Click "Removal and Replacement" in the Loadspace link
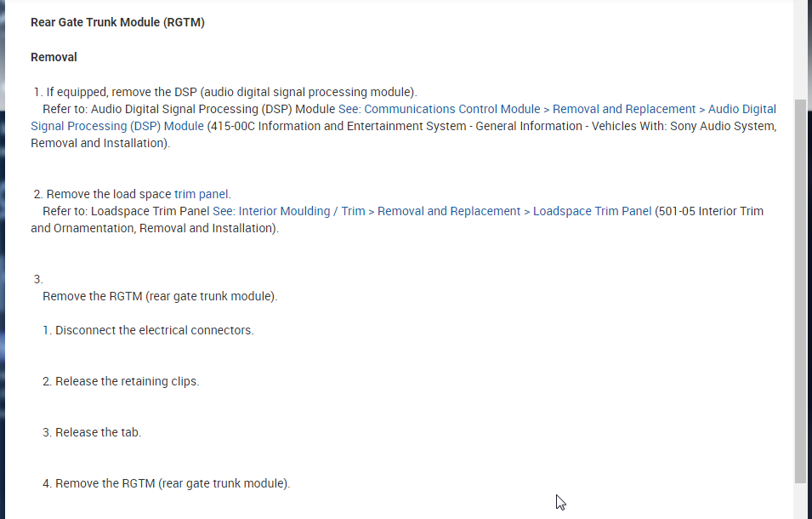This screenshot has width=812, height=519. (449, 211)
